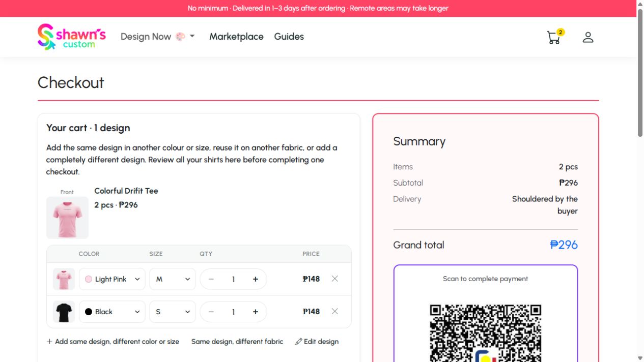The image size is (644, 362).
Task: Expand the Design Now menu
Action: 158,37
